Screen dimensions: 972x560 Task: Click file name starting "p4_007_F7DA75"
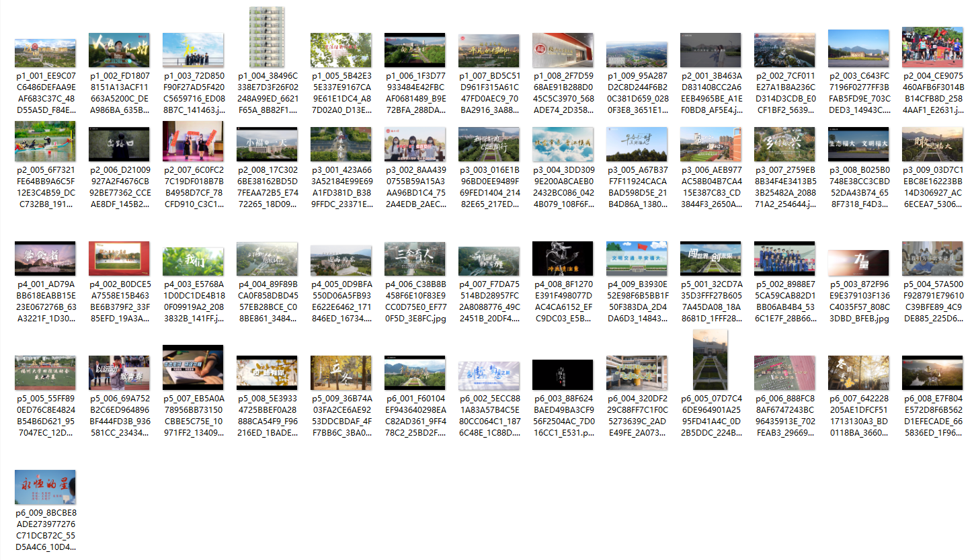pos(489,302)
